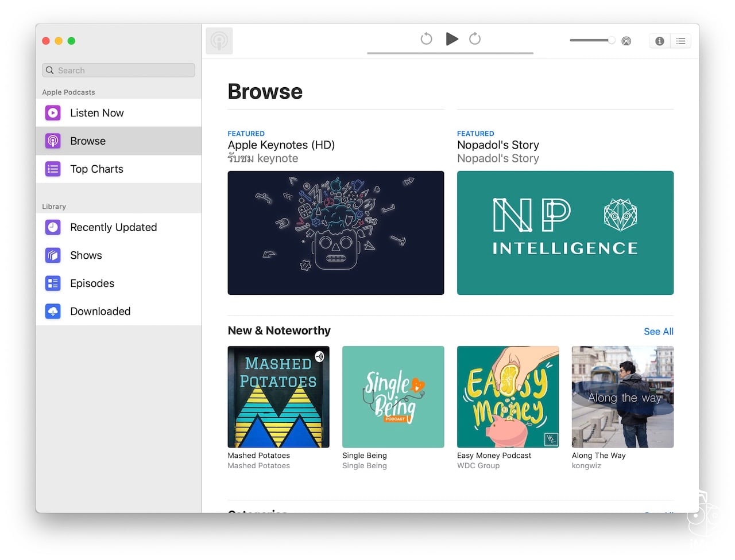
Task: Adjust the volume slider
Action: [591, 41]
